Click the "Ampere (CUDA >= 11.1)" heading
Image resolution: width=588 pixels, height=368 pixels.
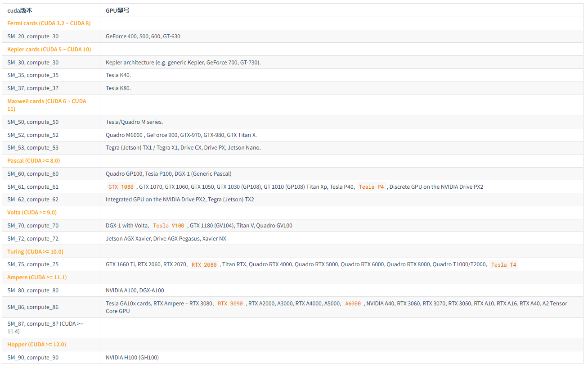pyautogui.click(x=37, y=277)
